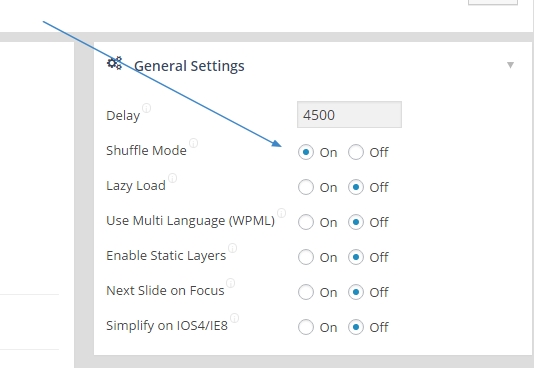Click the info icon beside Shuffle Mode
The width and height of the screenshot is (534, 368).
193,143
